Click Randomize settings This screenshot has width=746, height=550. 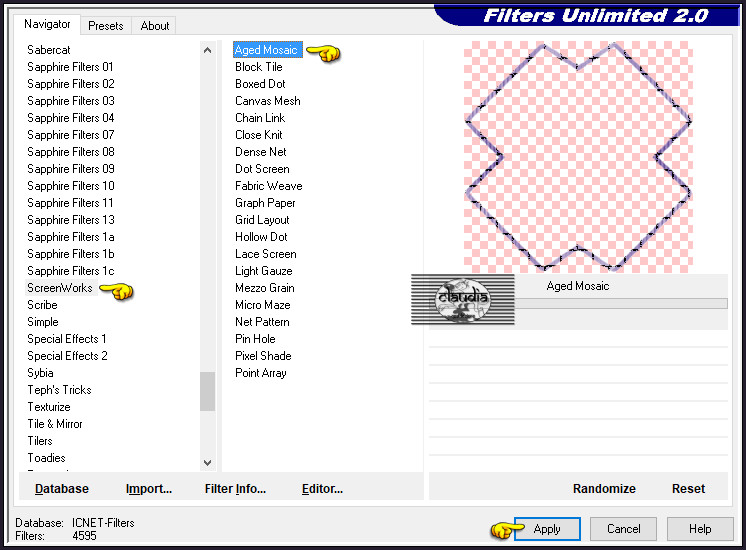click(604, 489)
